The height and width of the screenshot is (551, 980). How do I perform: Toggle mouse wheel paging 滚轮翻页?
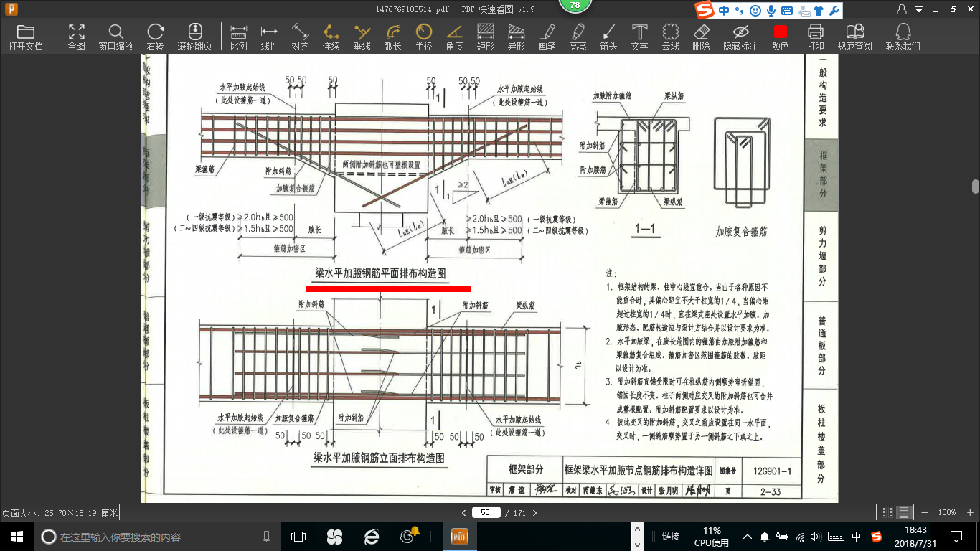click(194, 37)
